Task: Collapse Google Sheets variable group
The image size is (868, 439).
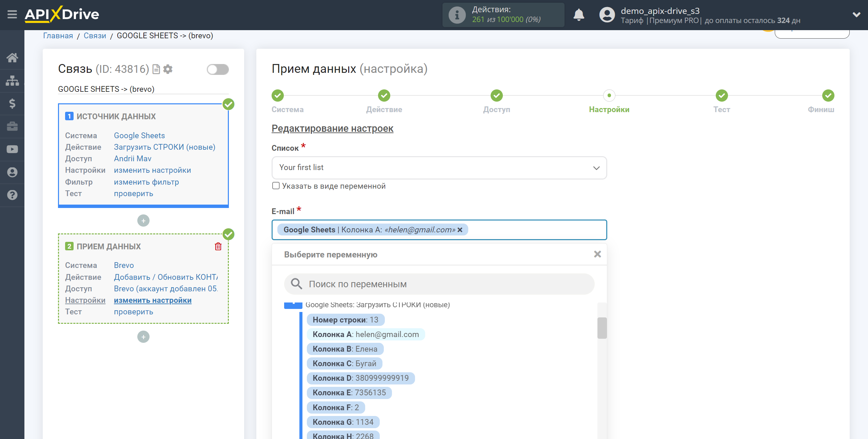Action: click(x=293, y=305)
